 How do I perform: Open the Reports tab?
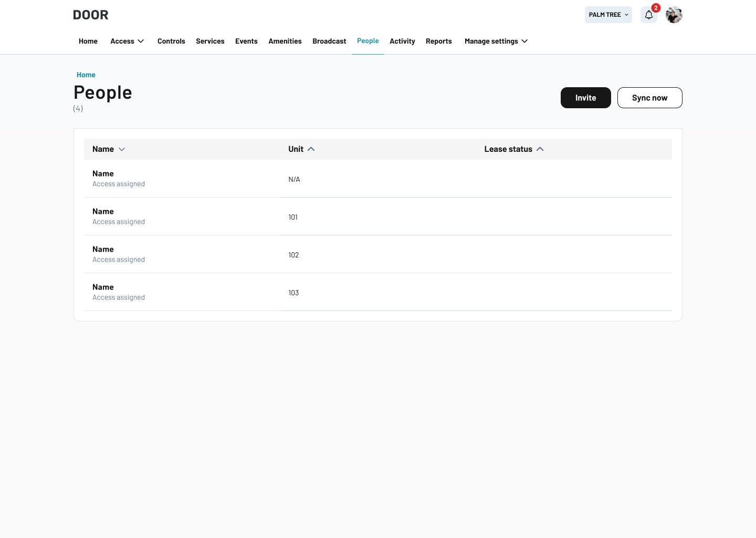[439, 41]
